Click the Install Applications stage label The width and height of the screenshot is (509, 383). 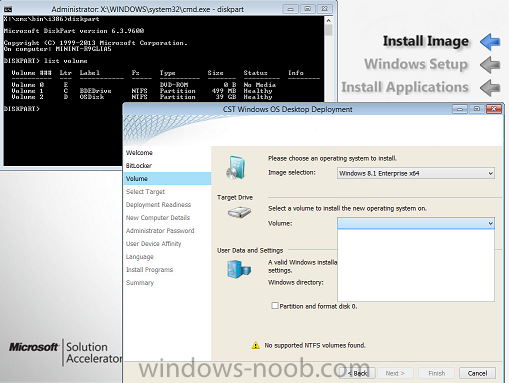(405, 87)
